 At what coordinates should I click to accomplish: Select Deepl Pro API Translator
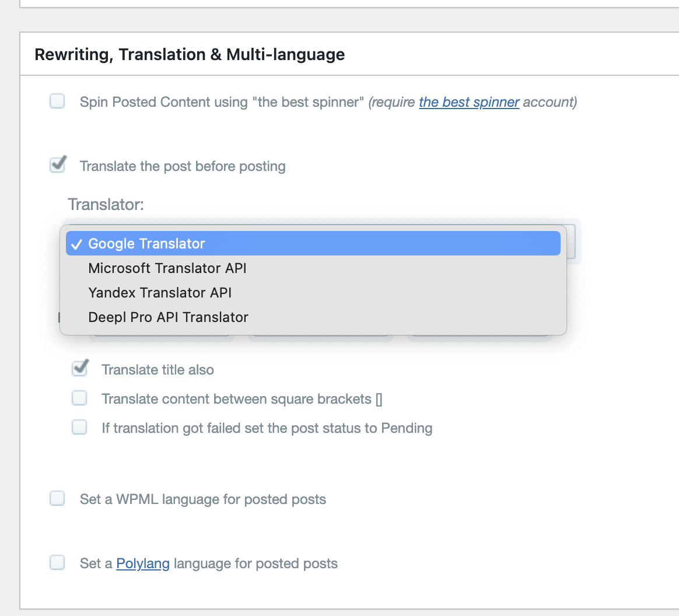coord(168,317)
